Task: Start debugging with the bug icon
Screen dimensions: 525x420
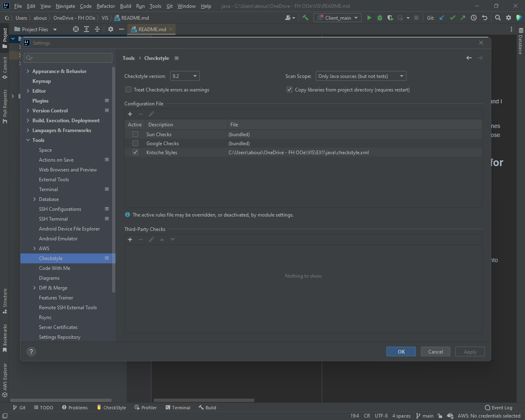Action: pyautogui.click(x=380, y=18)
